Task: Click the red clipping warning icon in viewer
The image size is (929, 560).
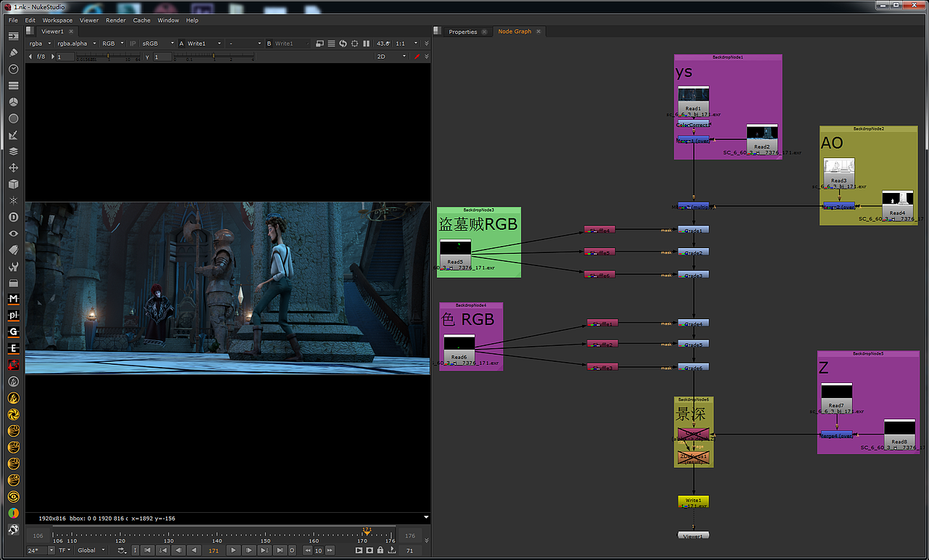Action: [417, 57]
